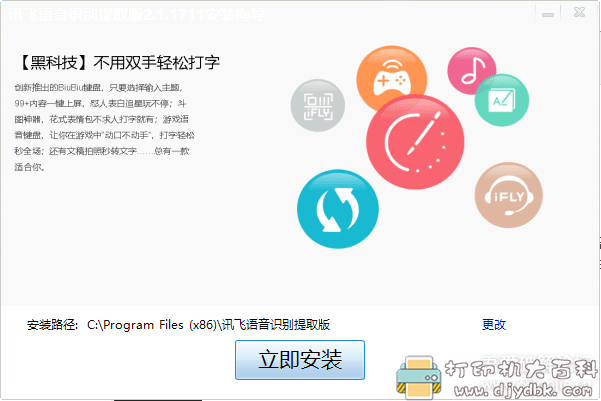Click the install path C:\Program Files (x86) text

click(x=209, y=325)
